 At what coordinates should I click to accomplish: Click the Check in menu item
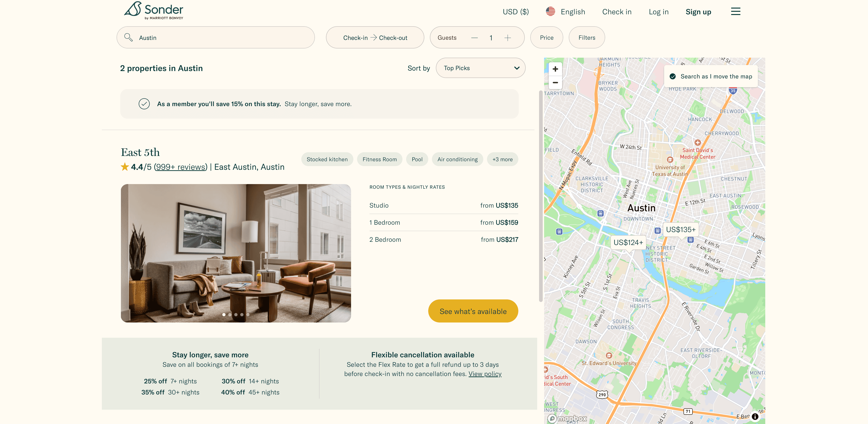pyautogui.click(x=617, y=12)
